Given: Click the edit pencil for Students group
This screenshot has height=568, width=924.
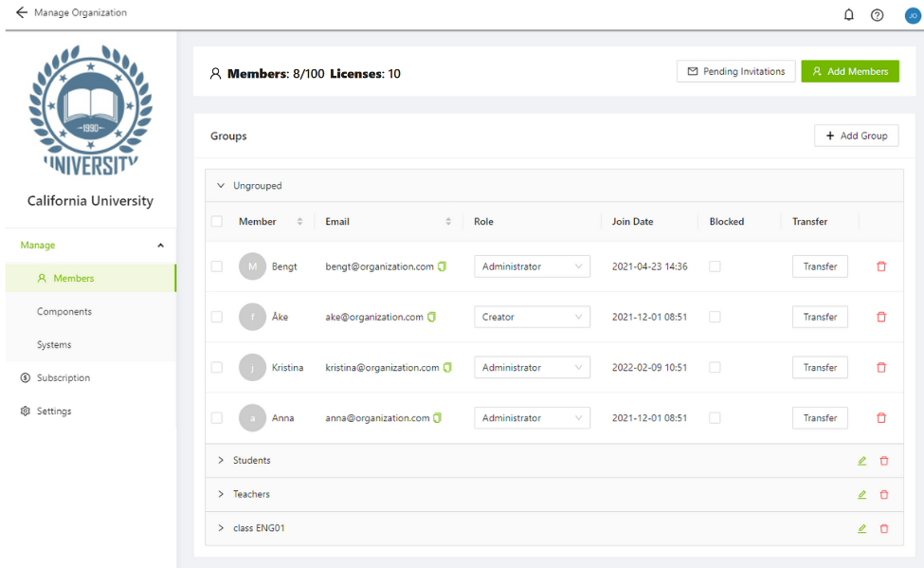Looking at the screenshot, I should 861,461.
